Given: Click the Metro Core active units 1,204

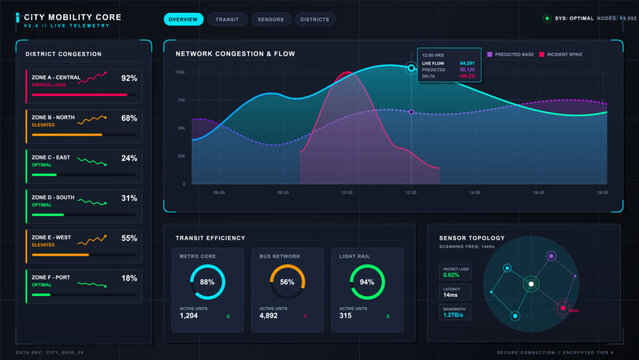Looking at the screenshot, I should tap(189, 316).
